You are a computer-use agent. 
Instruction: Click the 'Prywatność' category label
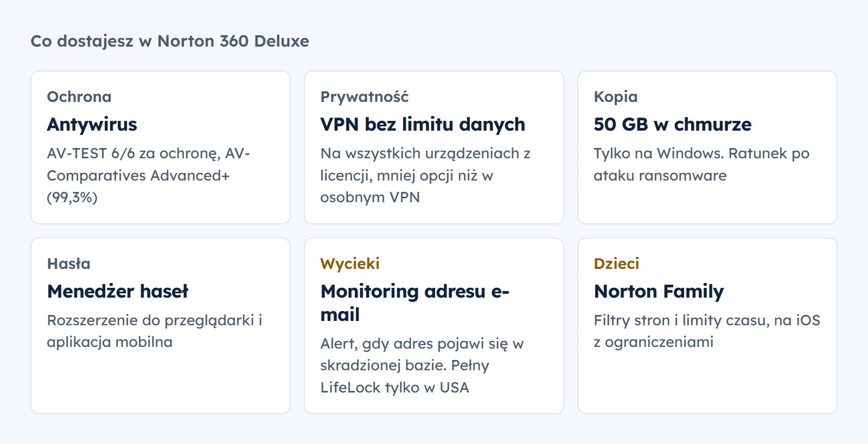click(x=365, y=96)
